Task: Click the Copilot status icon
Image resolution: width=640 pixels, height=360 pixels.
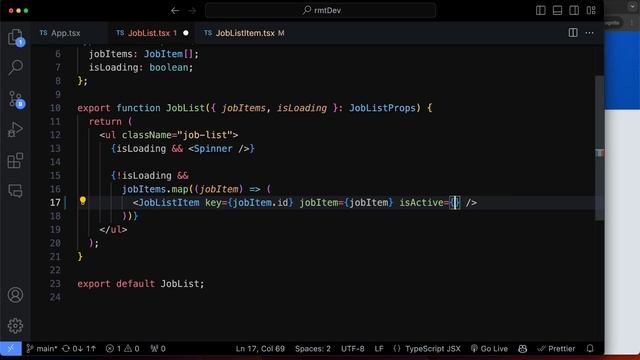Action: 522,349
